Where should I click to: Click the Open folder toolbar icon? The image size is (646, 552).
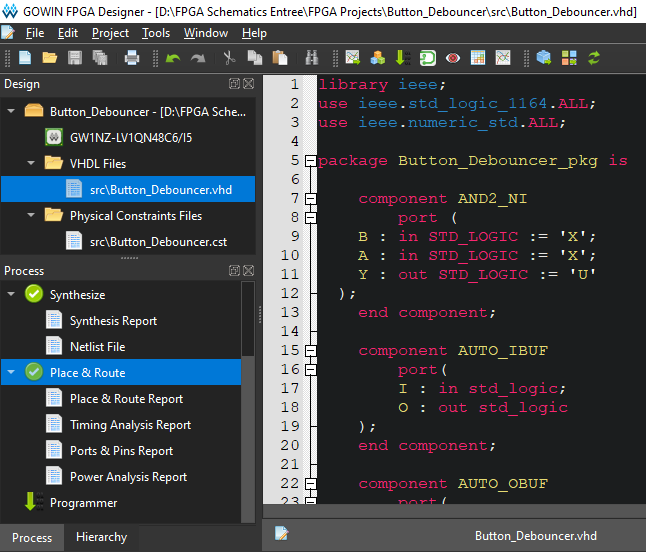point(49,58)
